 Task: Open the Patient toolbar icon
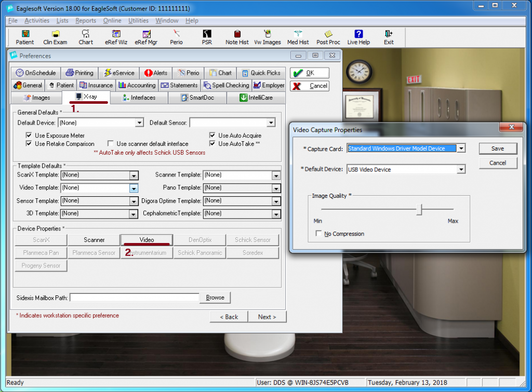point(24,37)
